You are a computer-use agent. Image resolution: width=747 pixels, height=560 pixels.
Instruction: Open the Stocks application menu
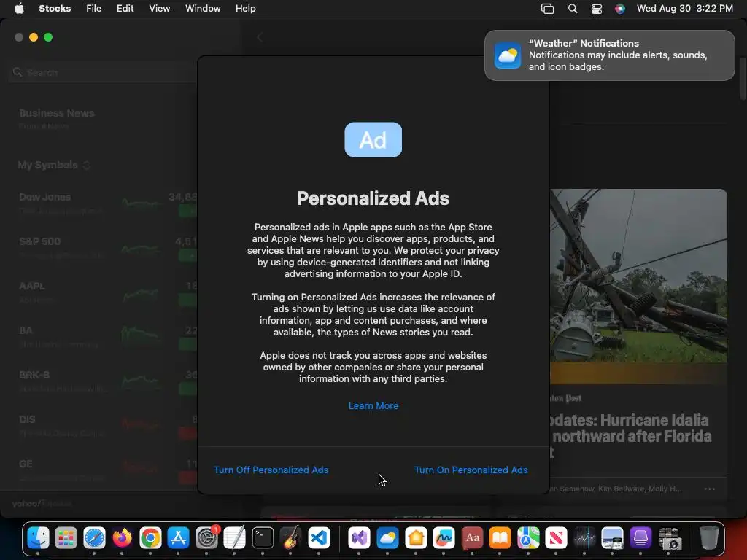coord(55,9)
